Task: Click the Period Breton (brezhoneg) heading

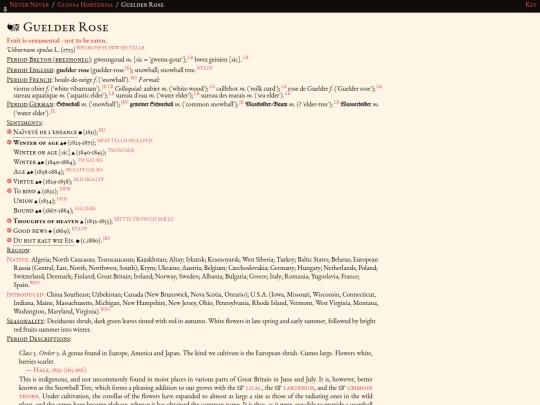Action: click(49, 60)
